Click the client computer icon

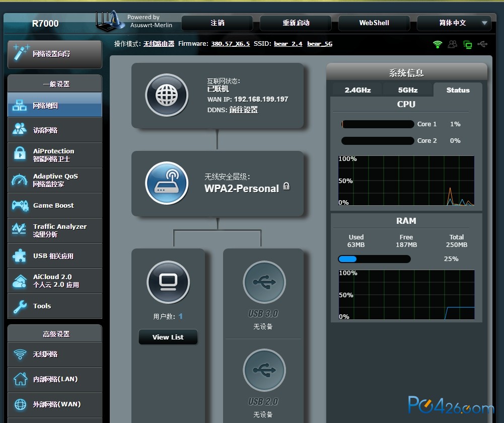[168, 282]
